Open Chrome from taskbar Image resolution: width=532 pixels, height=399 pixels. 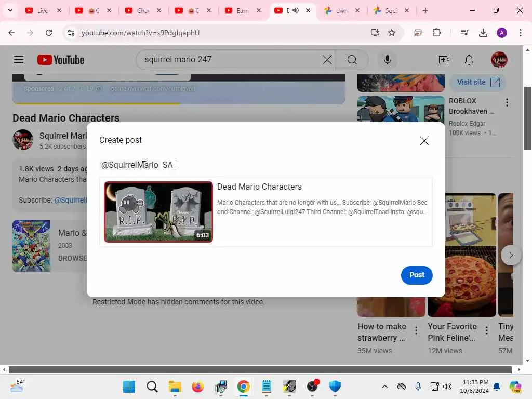(244, 387)
